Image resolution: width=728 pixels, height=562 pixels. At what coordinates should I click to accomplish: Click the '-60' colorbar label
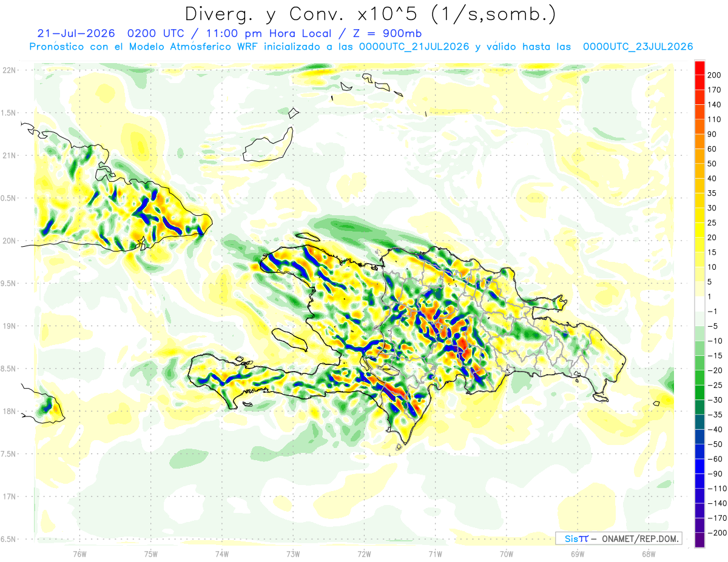716,458
